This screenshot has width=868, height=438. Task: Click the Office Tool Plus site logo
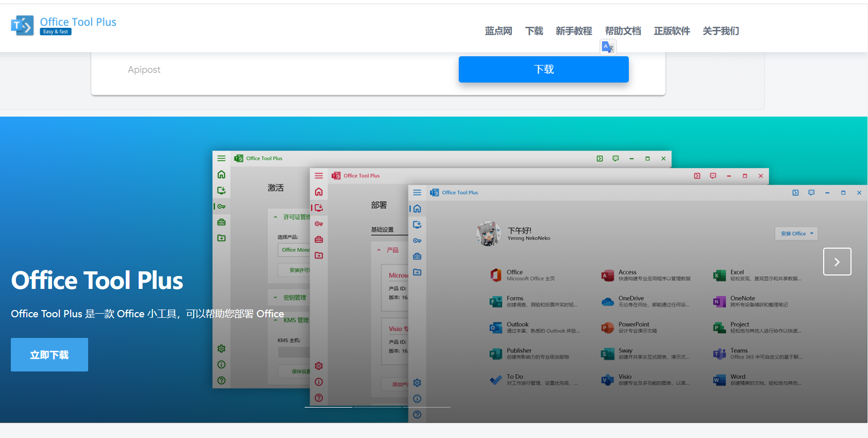pyautogui.click(x=63, y=25)
